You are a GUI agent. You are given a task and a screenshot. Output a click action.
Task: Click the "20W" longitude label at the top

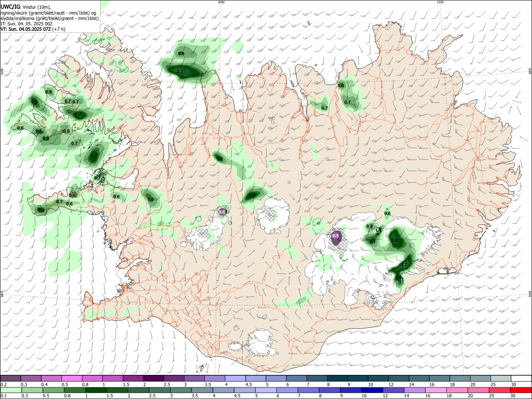tap(221, 2)
